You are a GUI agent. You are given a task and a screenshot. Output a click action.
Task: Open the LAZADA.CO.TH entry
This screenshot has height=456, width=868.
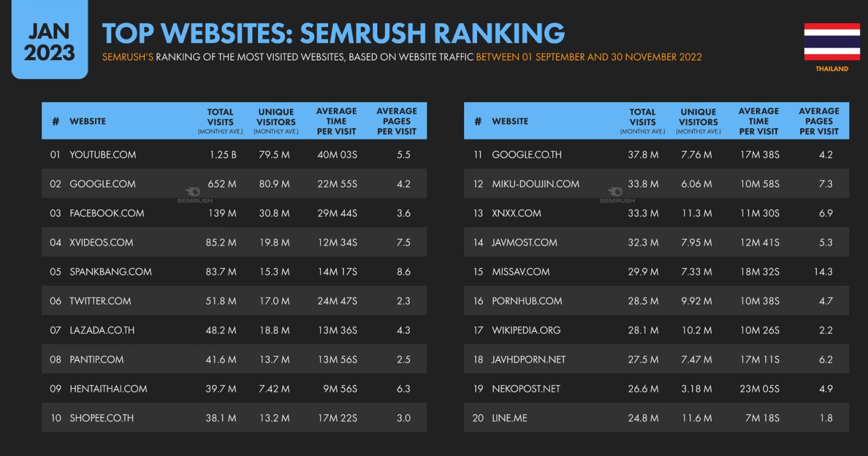coord(102,331)
